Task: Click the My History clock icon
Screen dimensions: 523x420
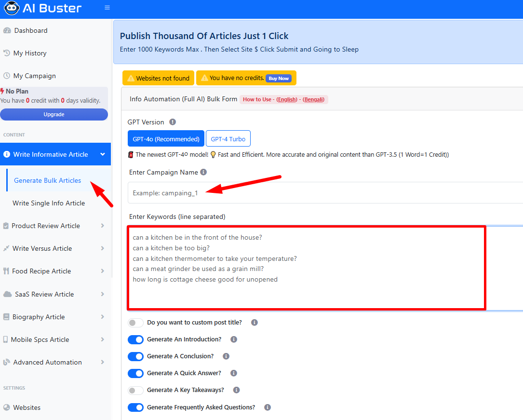Action: click(x=6, y=53)
